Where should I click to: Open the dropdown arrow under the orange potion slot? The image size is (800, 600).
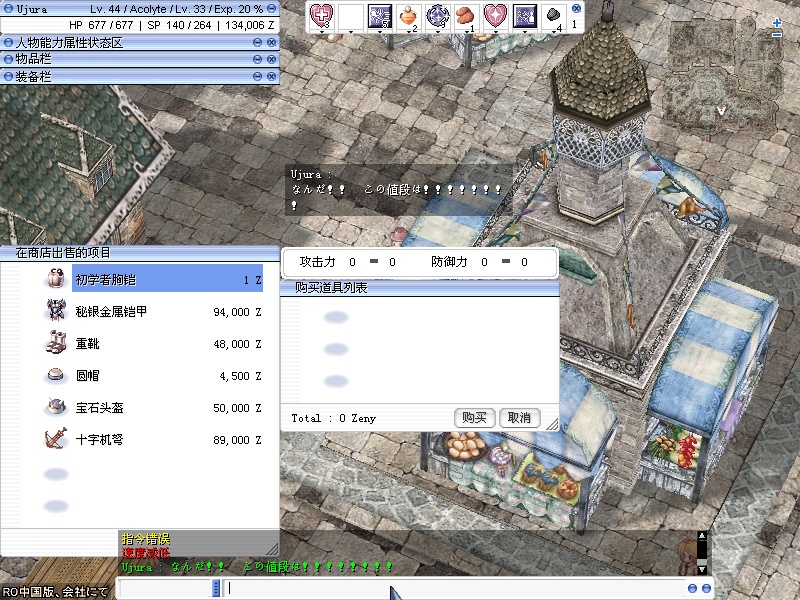(409, 32)
